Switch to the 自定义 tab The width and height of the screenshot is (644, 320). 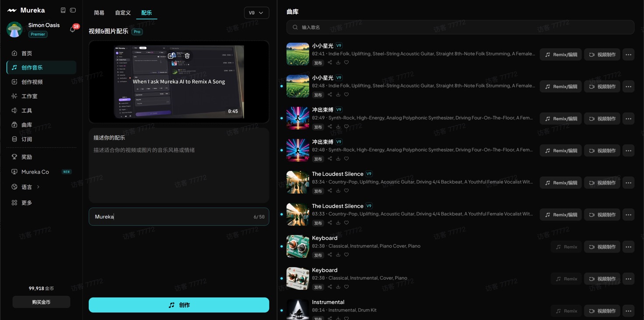click(x=123, y=13)
